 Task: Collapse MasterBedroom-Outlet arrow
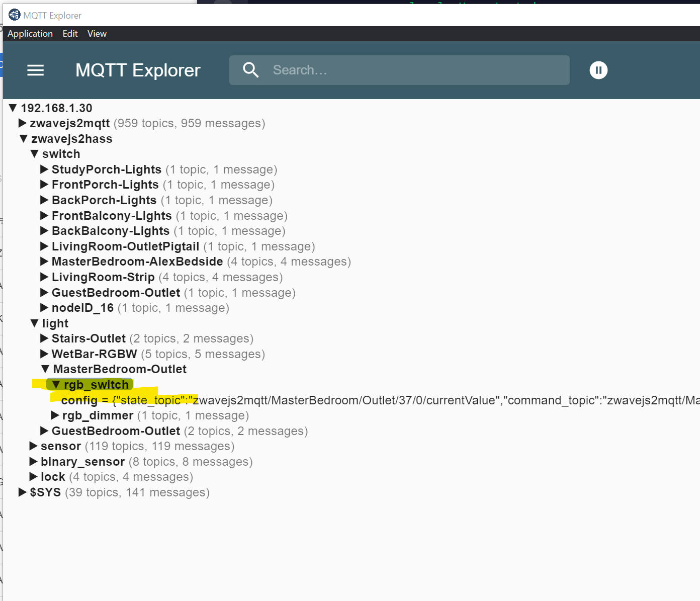click(x=45, y=369)
